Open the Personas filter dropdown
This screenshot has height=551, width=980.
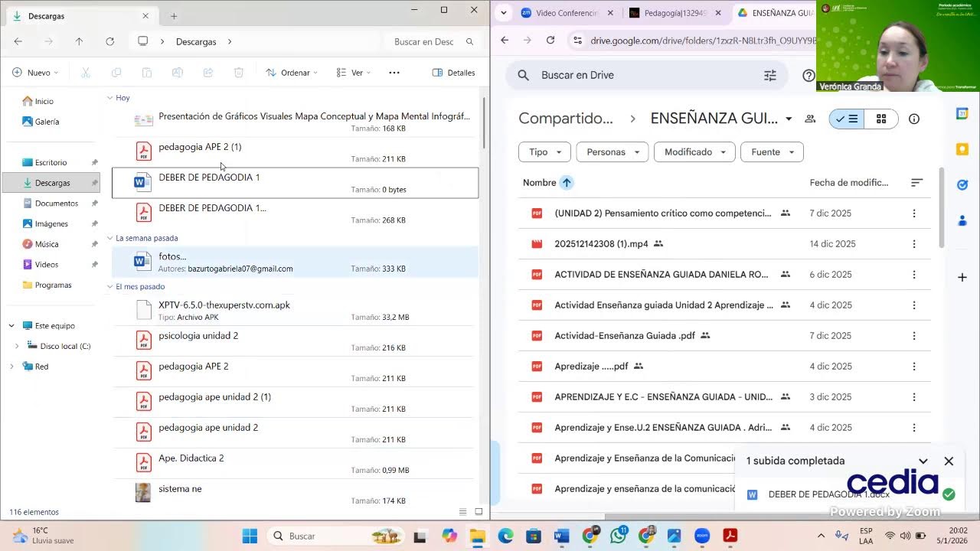(x=612, y=152)
